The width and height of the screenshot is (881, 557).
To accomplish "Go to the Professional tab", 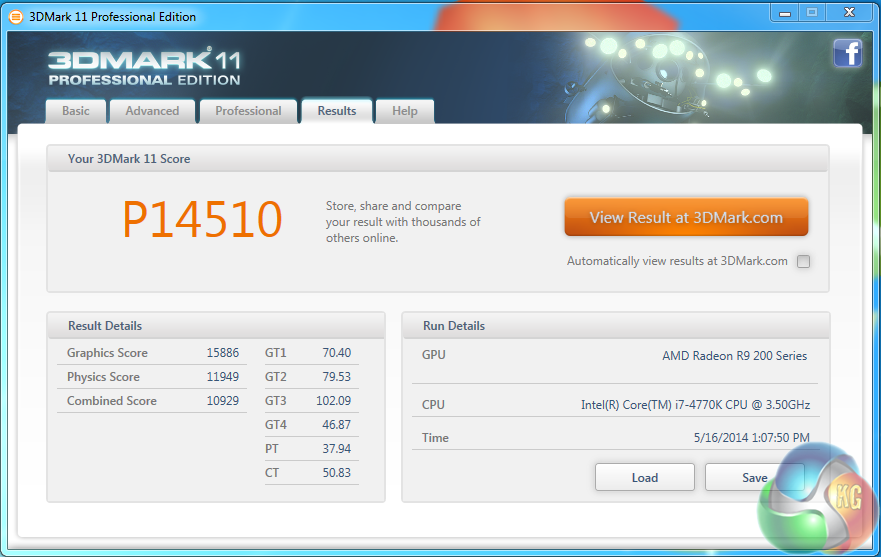I will 248,111.
